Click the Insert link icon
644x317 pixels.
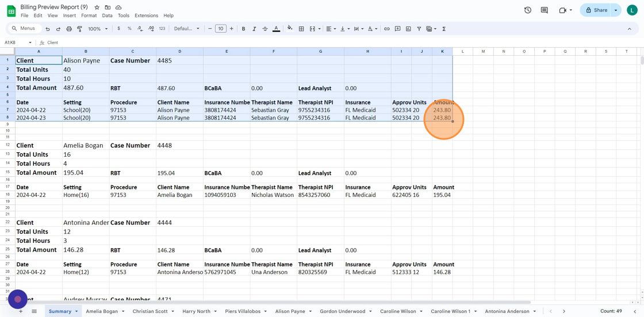click(386, 29)
